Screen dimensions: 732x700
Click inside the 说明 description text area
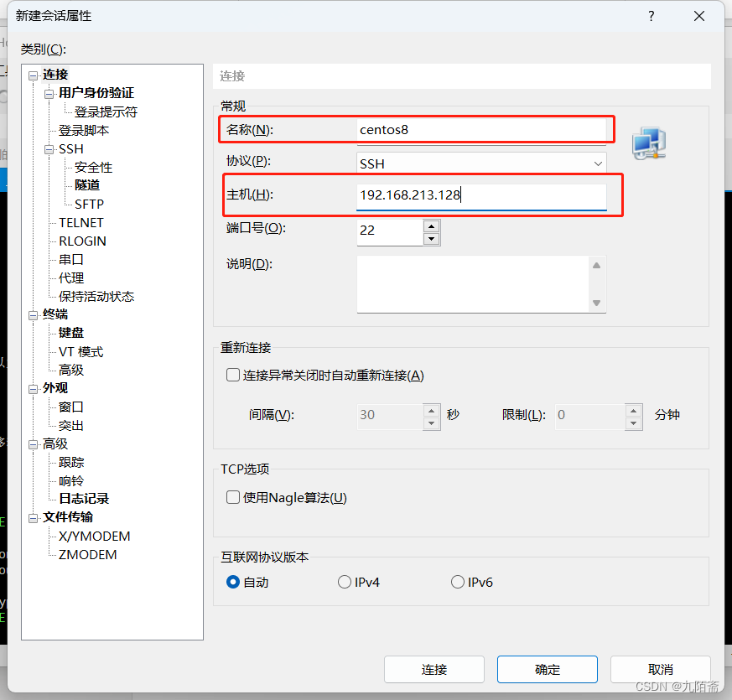(x=474, y=284)
